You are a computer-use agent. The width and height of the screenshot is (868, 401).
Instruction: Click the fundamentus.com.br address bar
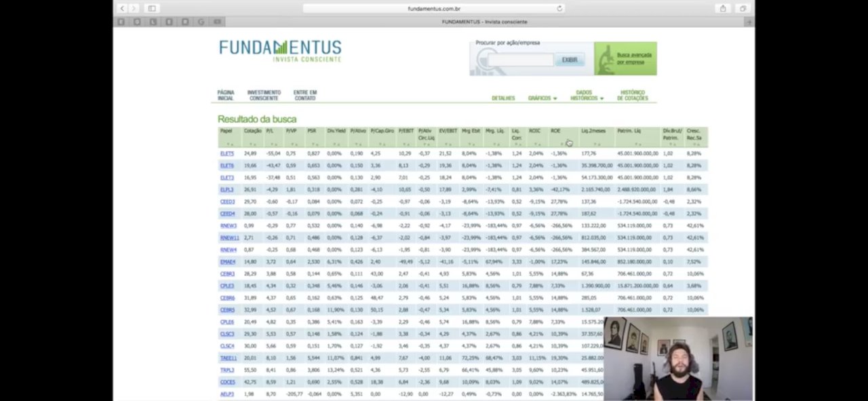434,9
